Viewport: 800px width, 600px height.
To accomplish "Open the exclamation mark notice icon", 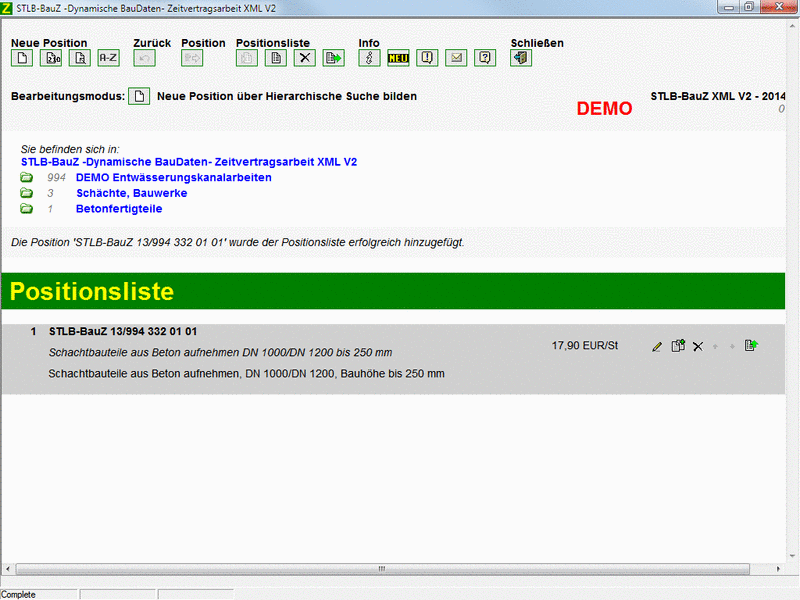I will pyautogui.click(x=427, y=58).
